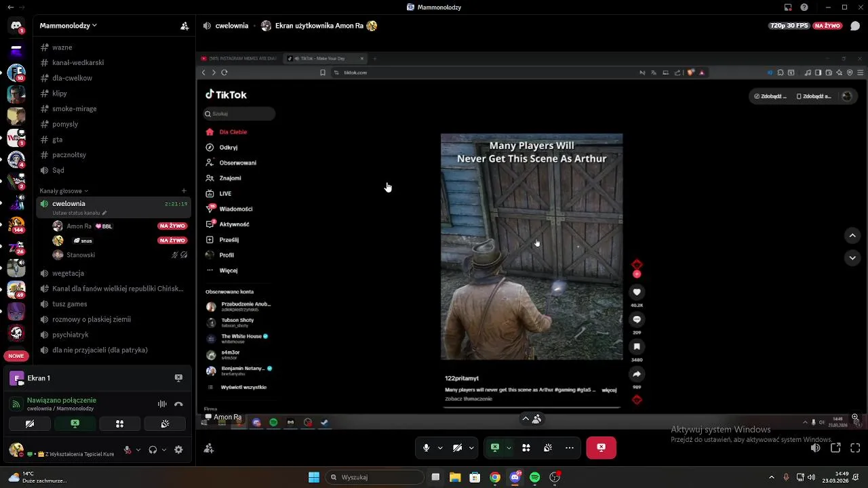Screen dimensions: 868x488
Task: Toggle camera button in voice panel
Action: click(29, 424)
